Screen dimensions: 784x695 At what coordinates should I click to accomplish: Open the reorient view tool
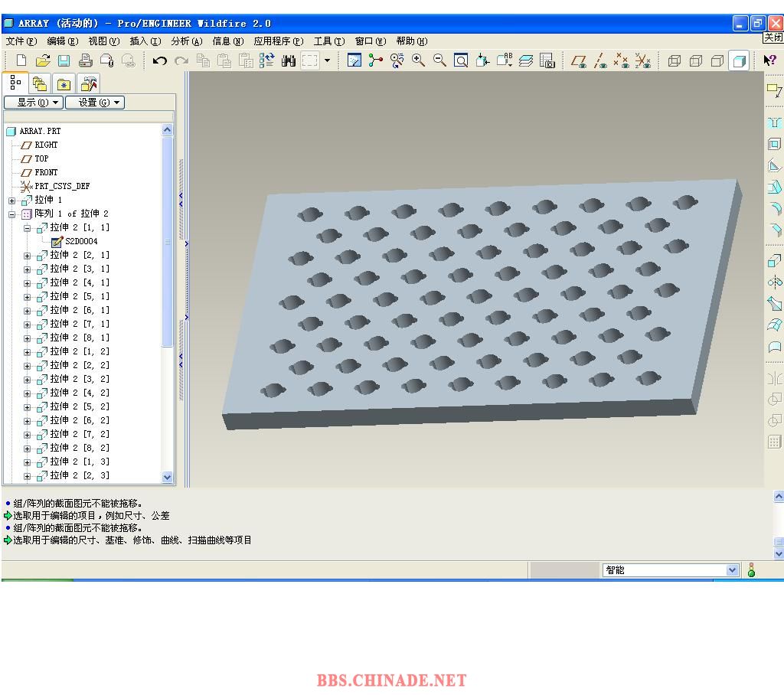[x=482, y=60]
